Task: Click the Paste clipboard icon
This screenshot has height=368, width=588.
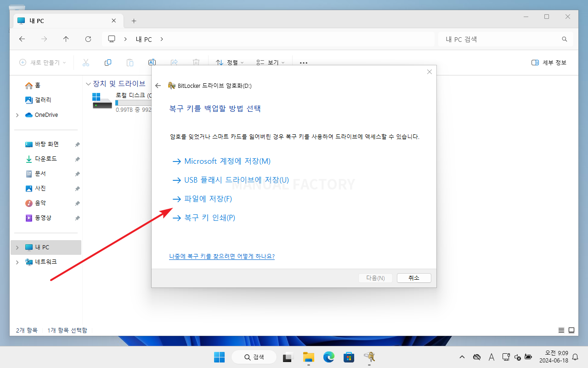Action: pyautogui.click(x=130, y=63)
